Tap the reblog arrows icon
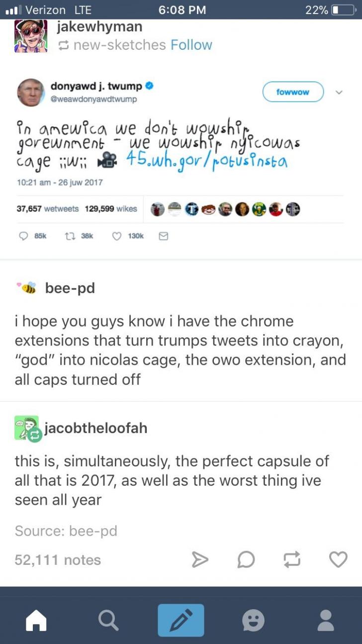This screenshot has height=644, width=362. click(292, 560)
